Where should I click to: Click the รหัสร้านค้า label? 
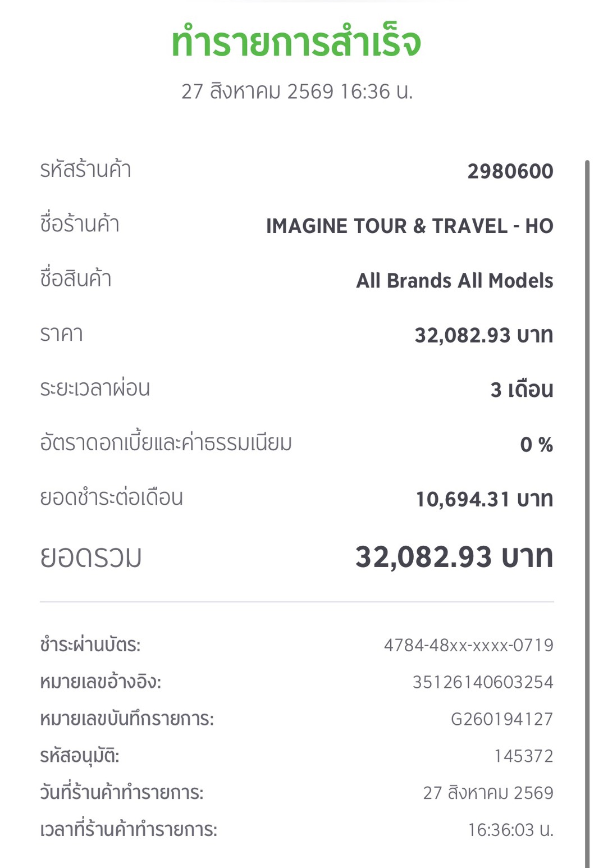[85, 170]
